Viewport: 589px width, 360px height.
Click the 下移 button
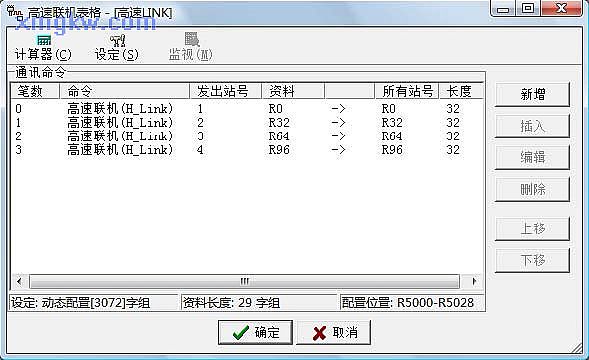(532, 260)
